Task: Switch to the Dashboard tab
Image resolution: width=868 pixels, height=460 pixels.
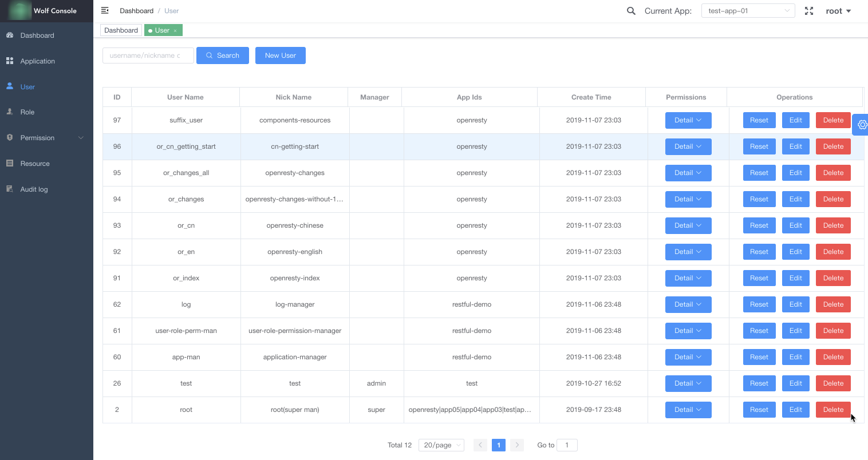Action: tap(121, 30)
